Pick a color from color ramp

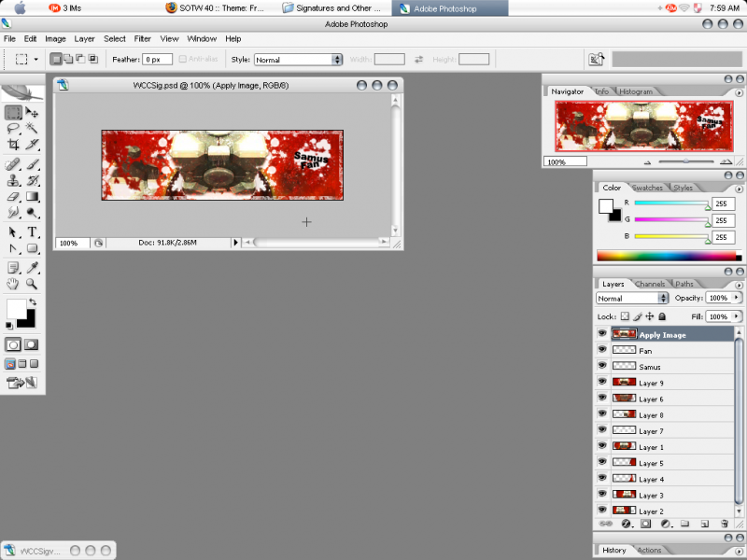(667, 256)
